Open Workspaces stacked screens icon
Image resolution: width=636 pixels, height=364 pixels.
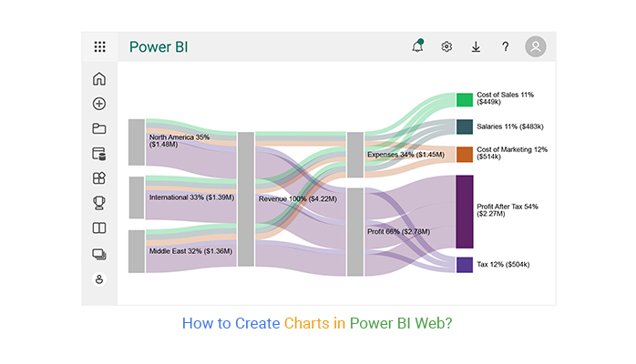point(99,254)
